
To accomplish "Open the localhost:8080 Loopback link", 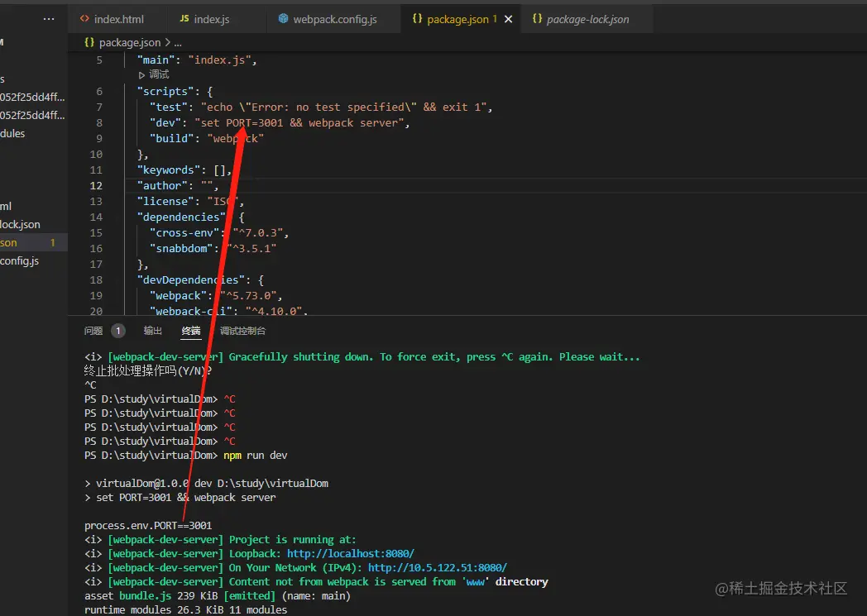I will pyautogui.click(x=350, y=553).
